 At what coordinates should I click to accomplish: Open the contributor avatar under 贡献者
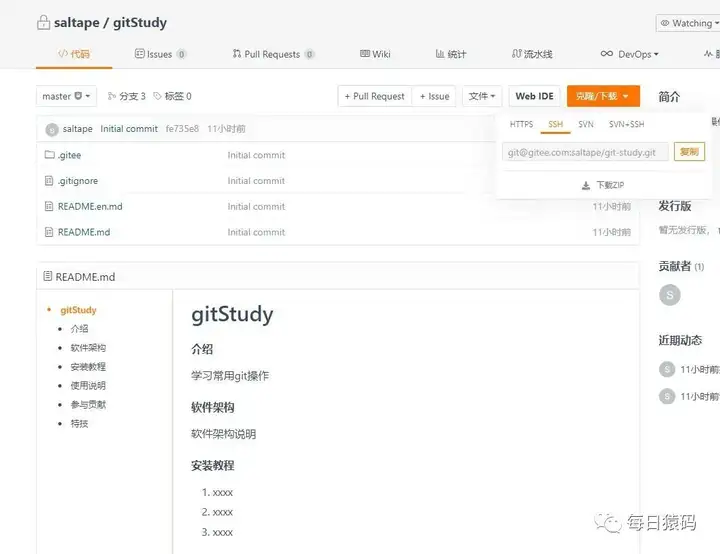669,295
